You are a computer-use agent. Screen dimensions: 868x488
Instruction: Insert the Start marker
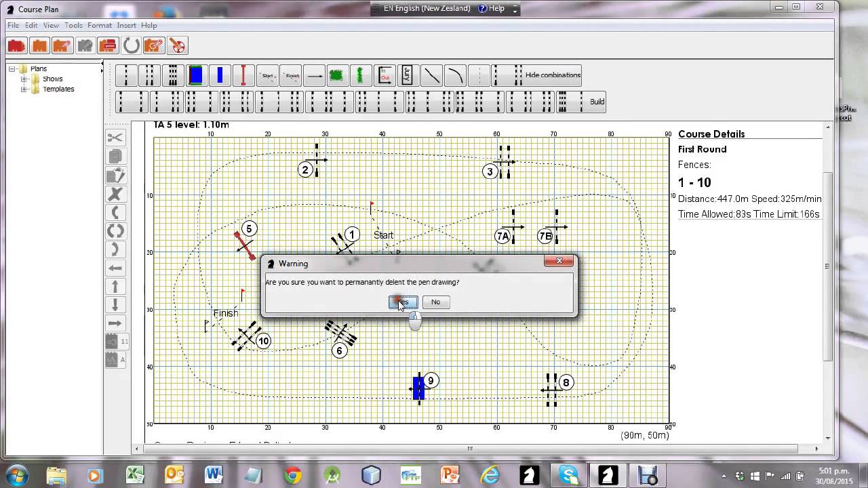click(267, 75)
